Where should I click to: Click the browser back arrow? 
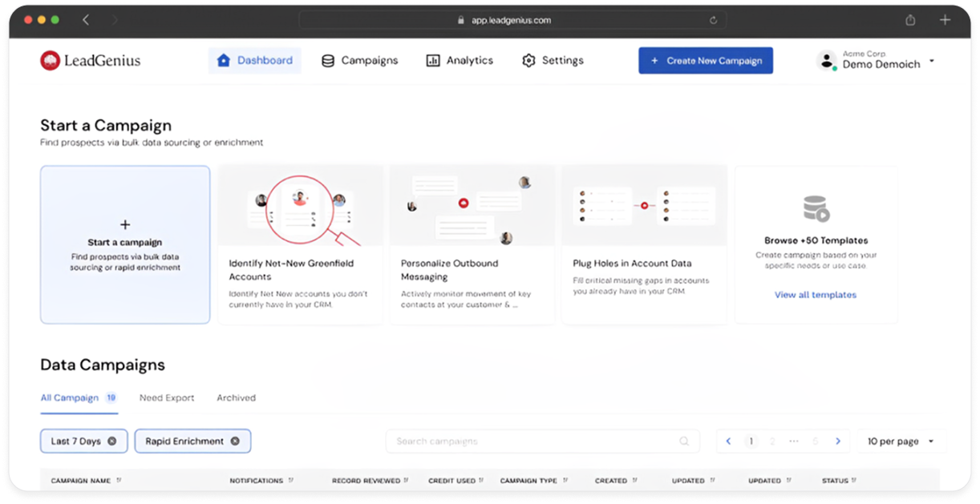[x=85, y=19]
